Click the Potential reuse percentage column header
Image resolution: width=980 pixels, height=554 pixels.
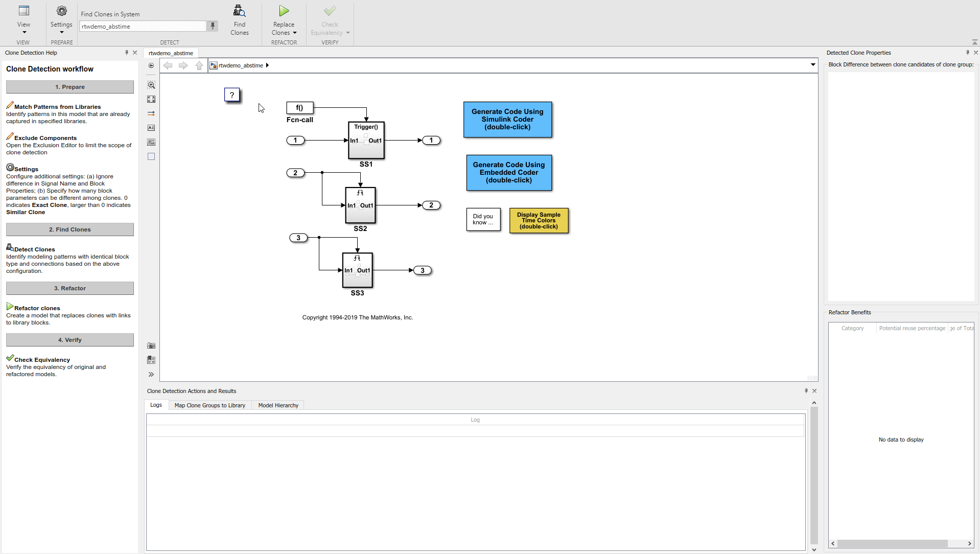coord(912,328)
